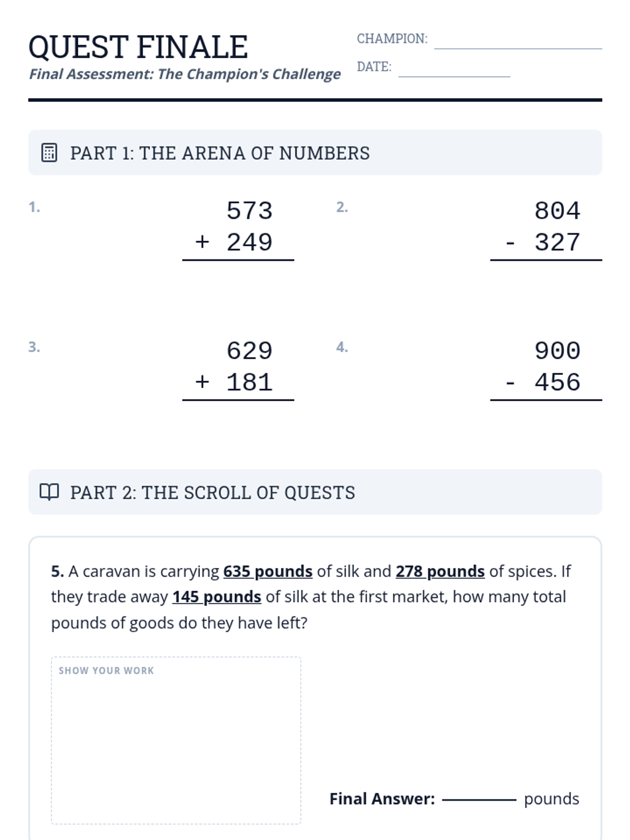Click the calculator icon in Part 1 header
The height and width of the screenshot is (840, 630).
tap(49, 153)
